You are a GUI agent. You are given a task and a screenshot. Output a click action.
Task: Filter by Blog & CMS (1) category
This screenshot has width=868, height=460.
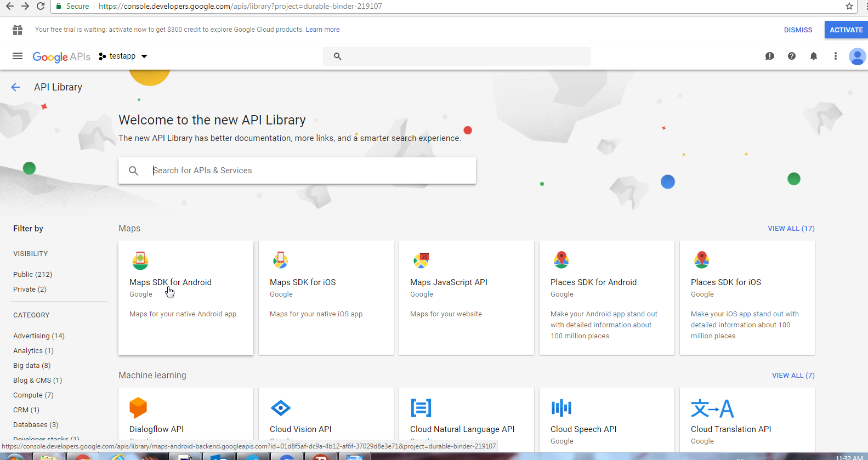[x=37, y=381]
